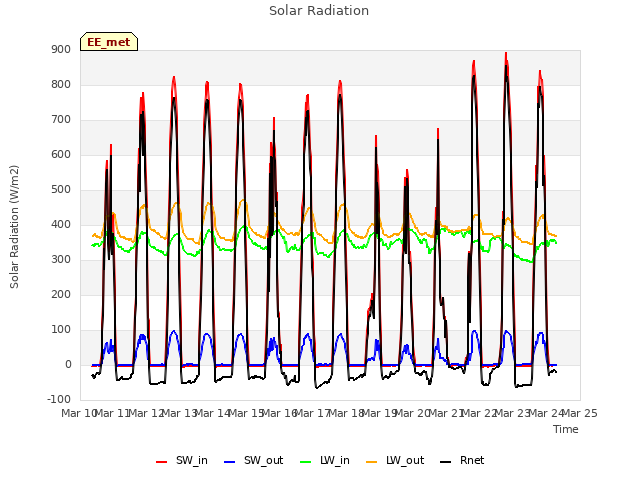Click the orange LW_out legend color marker
Screen dimensions: 640x480
372,462
